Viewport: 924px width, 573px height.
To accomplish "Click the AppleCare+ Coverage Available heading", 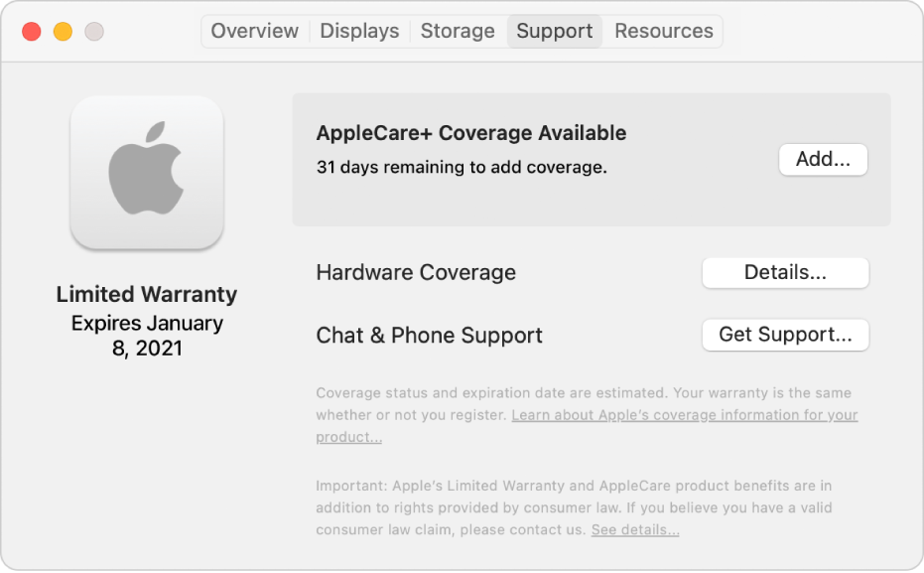I will click(x=470, y=133).
